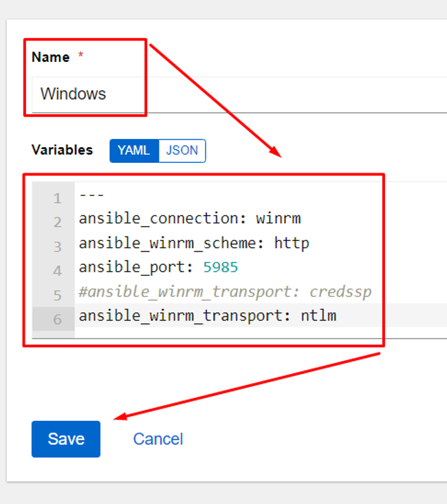
Task: Select highlighted gutter line number 6
Action: [x=58, y=320]
